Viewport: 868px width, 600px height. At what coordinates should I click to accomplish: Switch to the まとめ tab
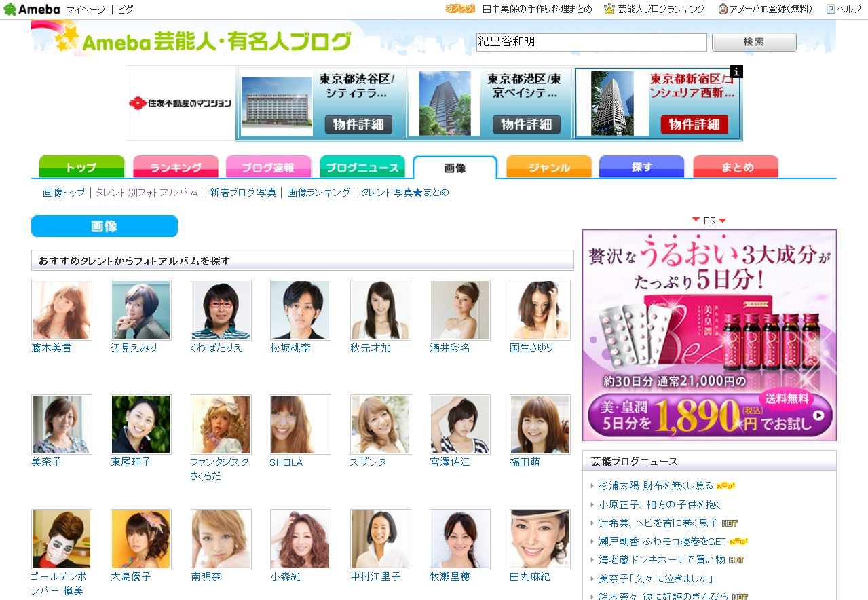(x=736, y=167)
